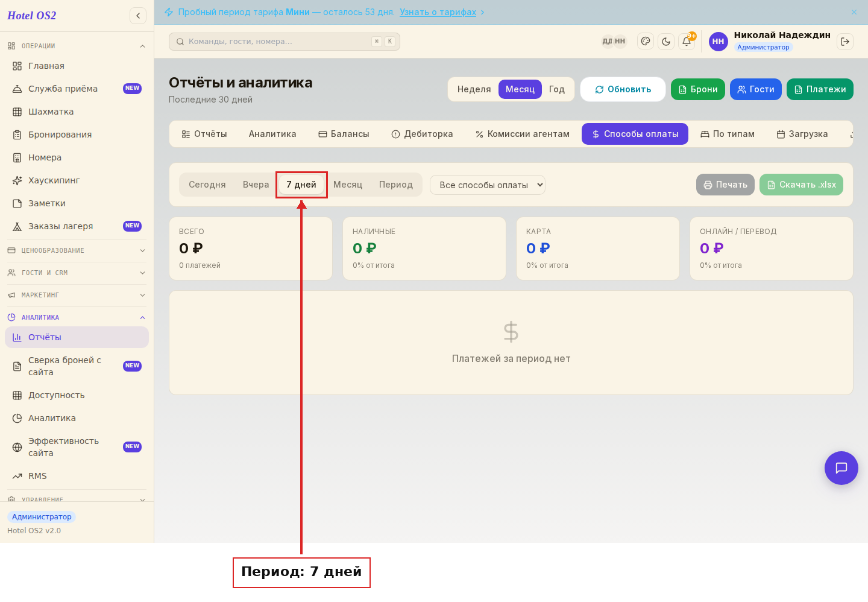Click the Hotel OS2 logo
The height and width of the screenshot is (602, 868).
(32, 16)
